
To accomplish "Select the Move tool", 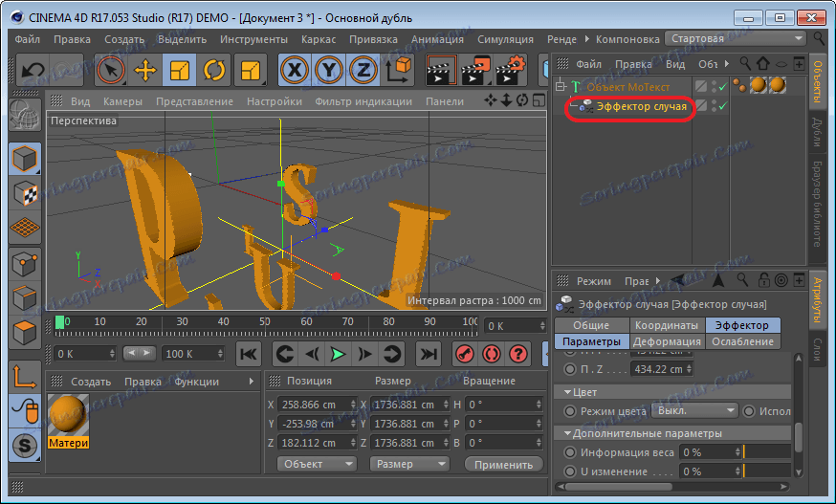I will pos(145,70).
